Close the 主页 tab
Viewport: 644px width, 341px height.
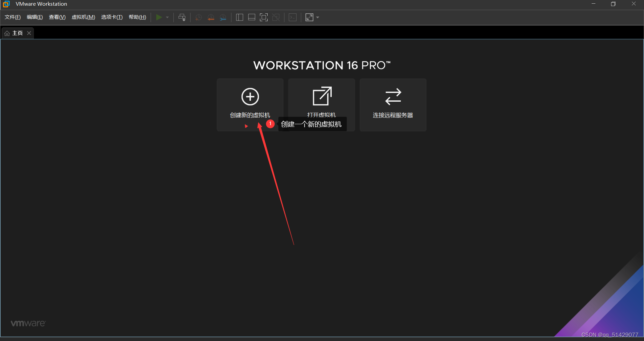[x=29, y=33]
